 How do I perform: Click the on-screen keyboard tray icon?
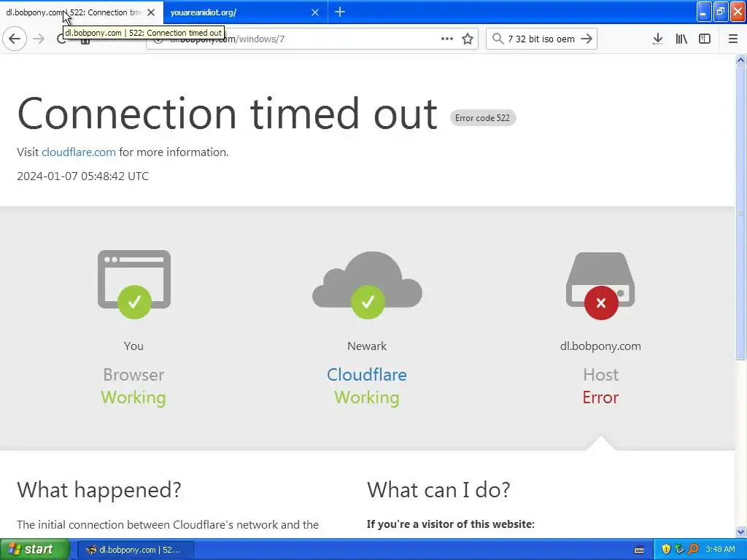[639, 550]
